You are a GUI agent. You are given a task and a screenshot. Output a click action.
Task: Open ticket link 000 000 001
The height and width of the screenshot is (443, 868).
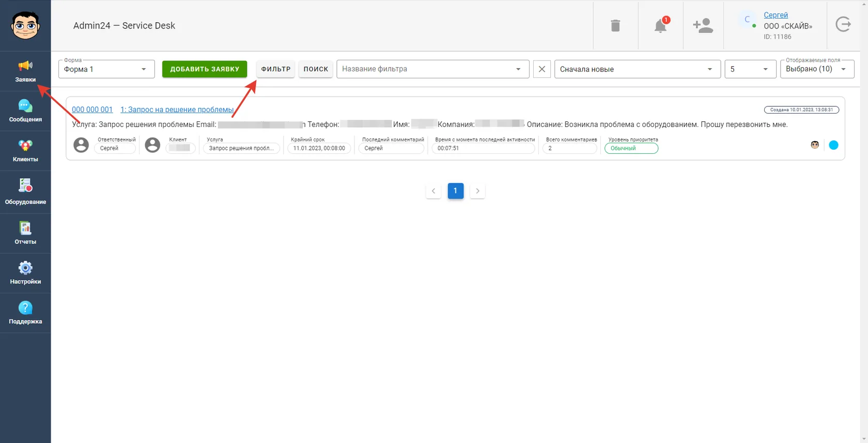point(92,109)
